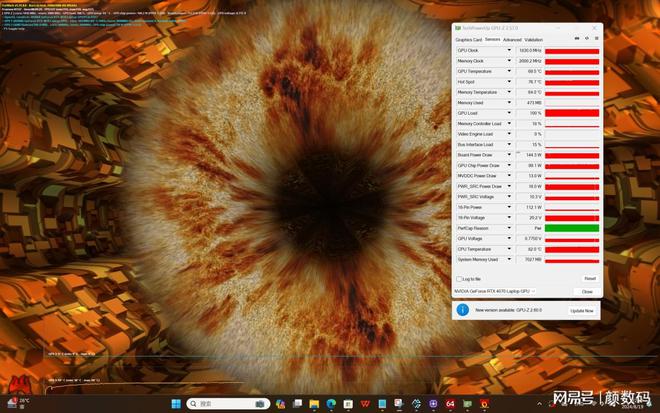660x413 pixels.
Task: Click the Update Now button
Action: [x=581, y=310]
